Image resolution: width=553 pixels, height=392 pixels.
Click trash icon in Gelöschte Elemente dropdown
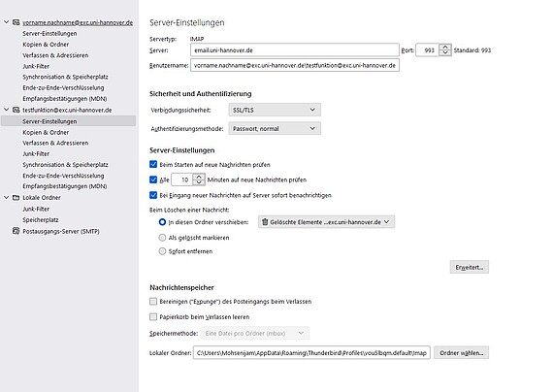click(265, 222)
